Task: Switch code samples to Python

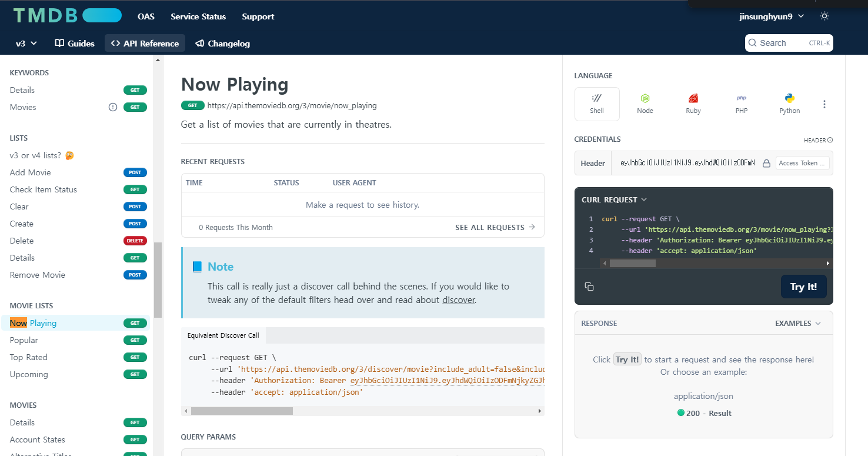Action: coord(789,104)
